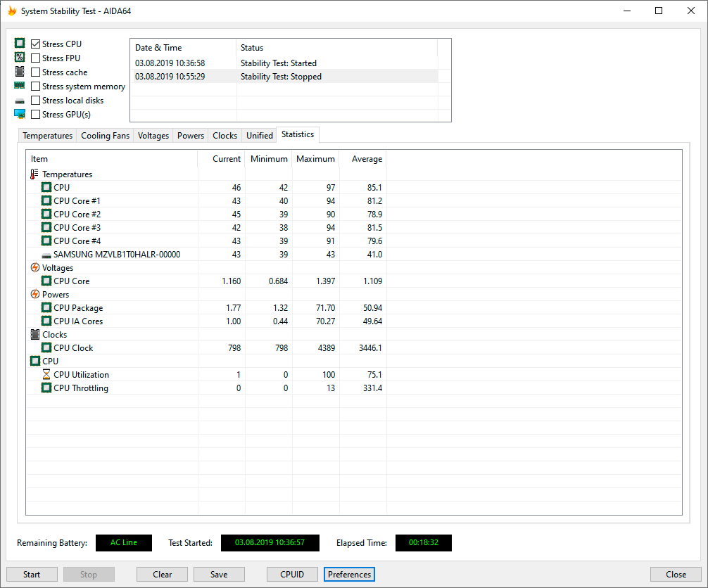
Task: Click the Average column header
Action: coord(363,159)
